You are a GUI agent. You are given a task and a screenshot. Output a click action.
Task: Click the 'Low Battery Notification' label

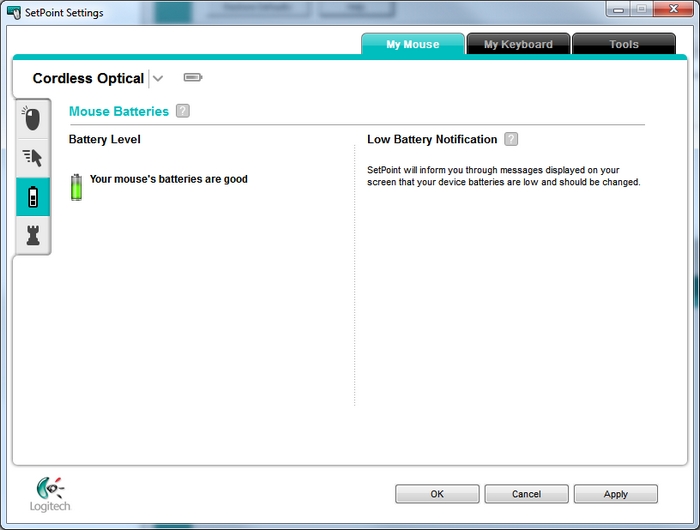pyautogui.click(x=432, y=139)
